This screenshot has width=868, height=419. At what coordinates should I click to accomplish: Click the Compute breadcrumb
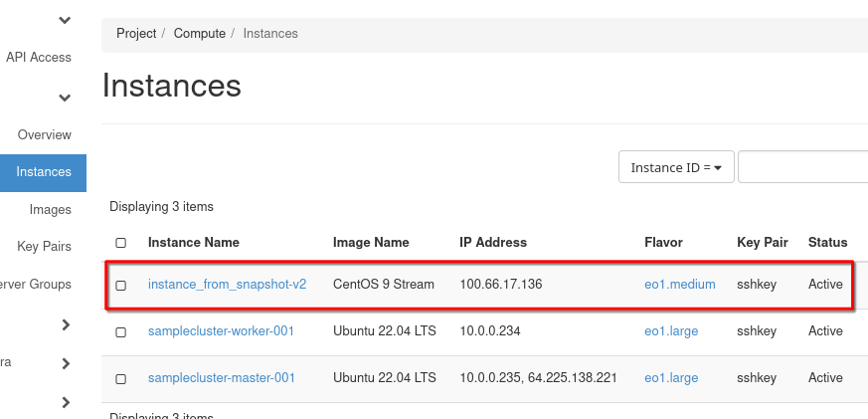pyautogui.click(x=199, y=34)
